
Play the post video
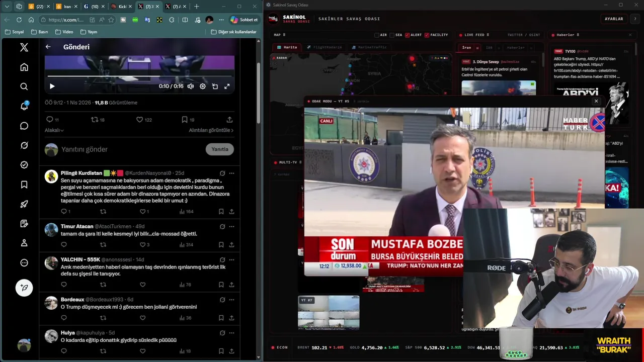point(52,86)
